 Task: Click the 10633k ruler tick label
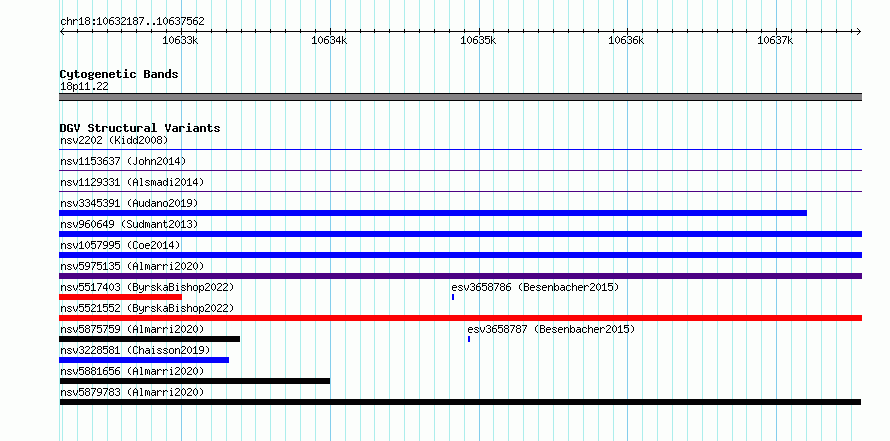180,40
